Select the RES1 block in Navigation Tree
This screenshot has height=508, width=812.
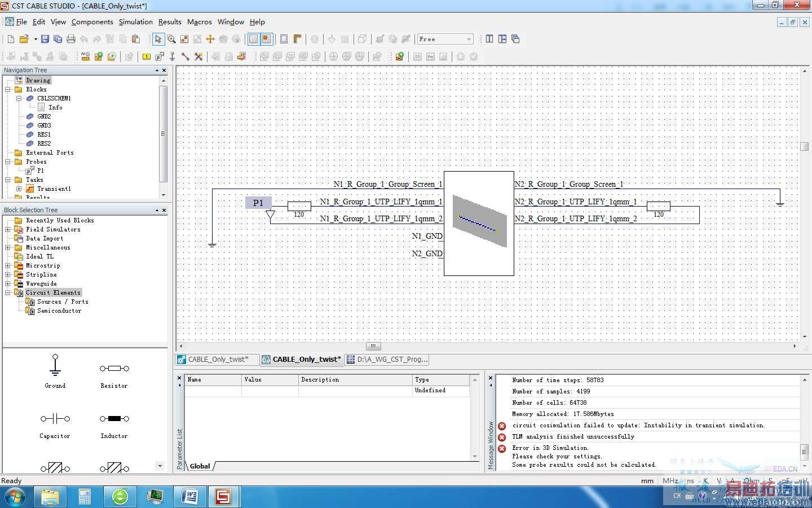pyautogui.click(x=44, y=134)
